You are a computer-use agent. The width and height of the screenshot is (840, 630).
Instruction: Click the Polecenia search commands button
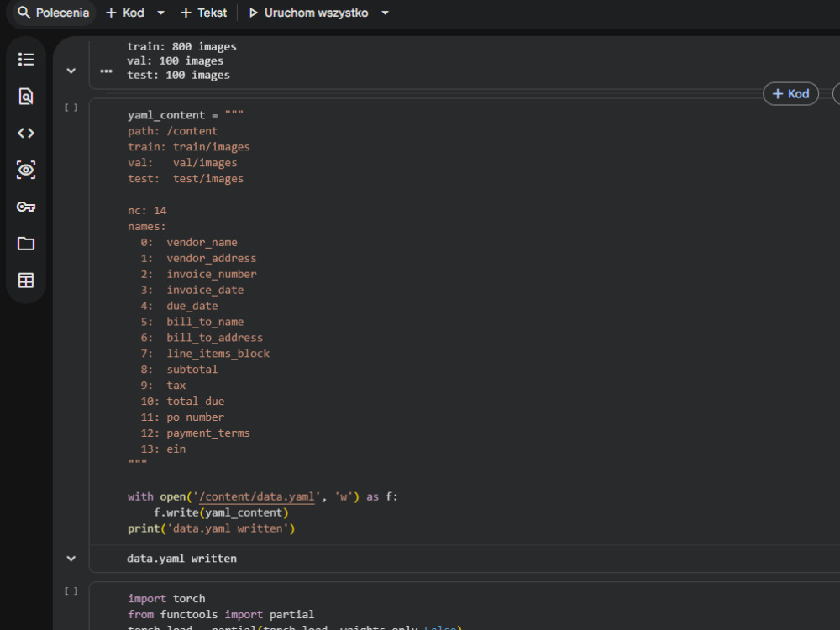click(53, 13)
